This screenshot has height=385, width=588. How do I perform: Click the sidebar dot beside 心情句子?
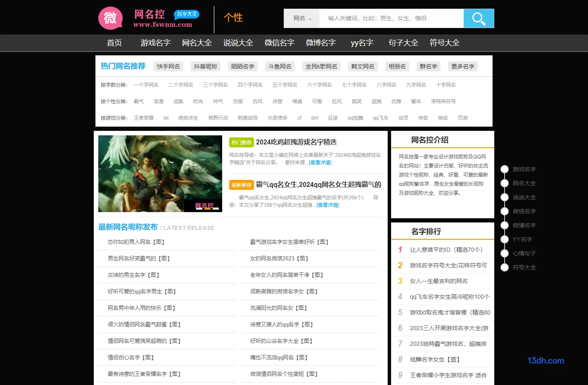(x=505, y=253)
